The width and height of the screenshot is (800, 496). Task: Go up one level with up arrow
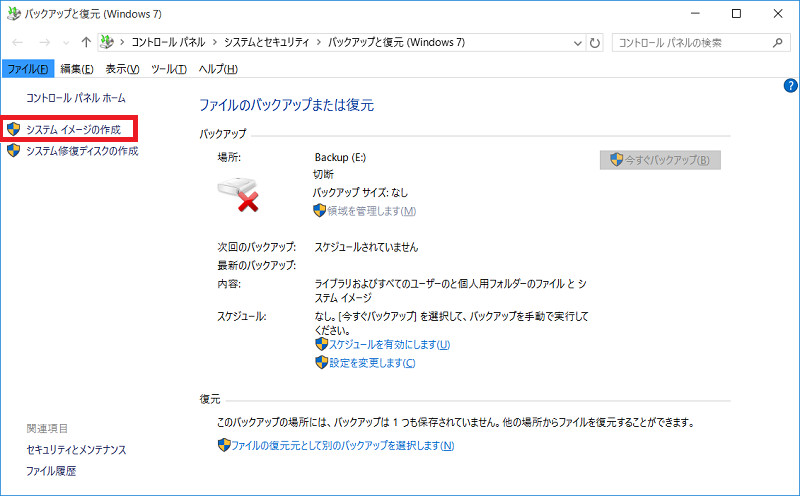coord(86,42)
